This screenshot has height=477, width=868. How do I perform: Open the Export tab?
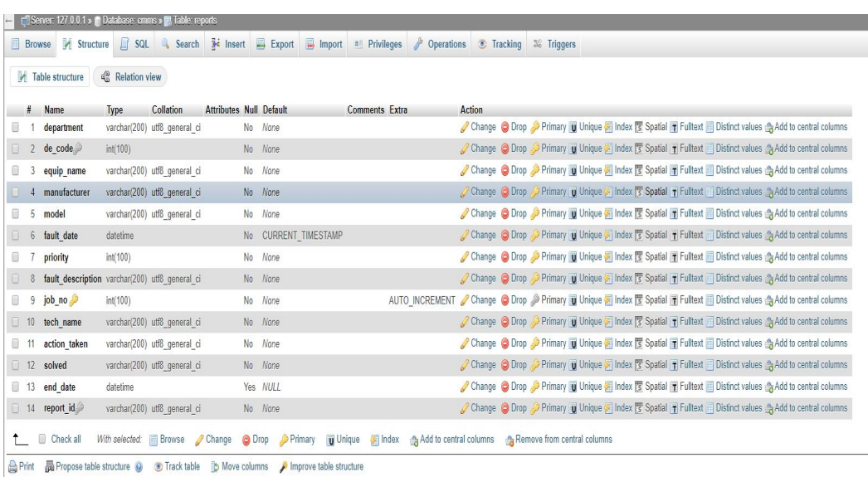[x=276, y=44]
